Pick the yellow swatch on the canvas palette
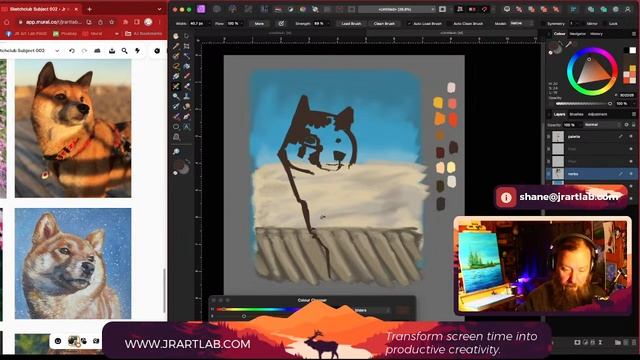Image resolution: width=640 pixels, height=360 pixels. pyautogui.click(x=438, y=103)
